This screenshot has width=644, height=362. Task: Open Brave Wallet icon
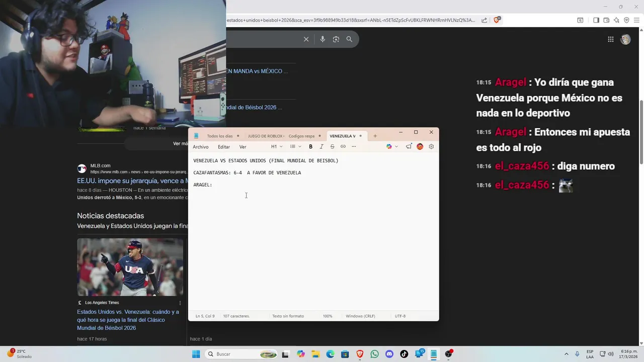606,20
